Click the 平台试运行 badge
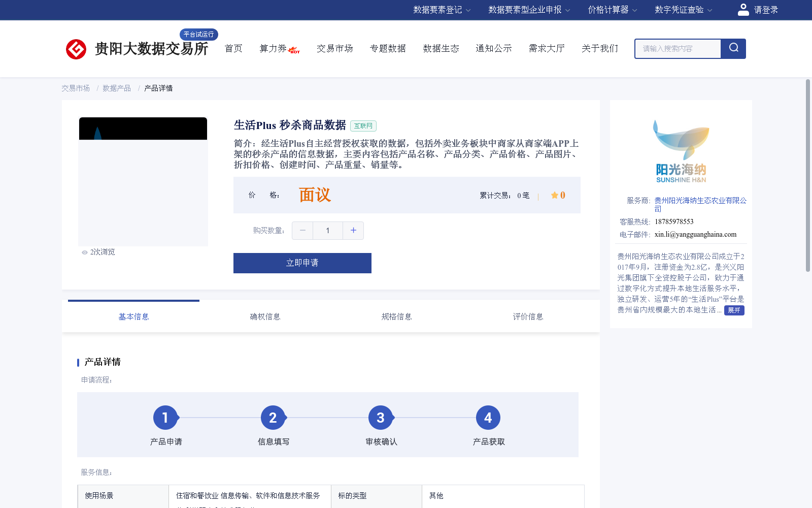Image resolution: width=812 pixels, height=508 pixels. pos(198,35)
